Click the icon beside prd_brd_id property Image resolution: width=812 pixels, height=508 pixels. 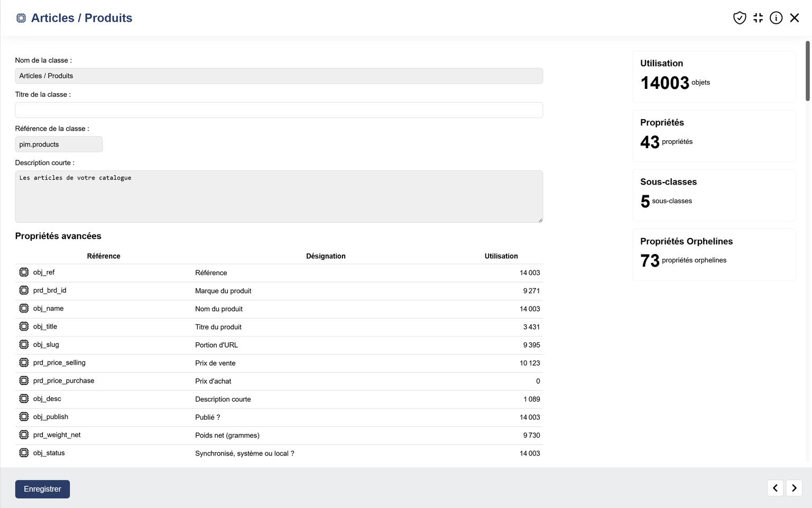(x=24, y=291)
